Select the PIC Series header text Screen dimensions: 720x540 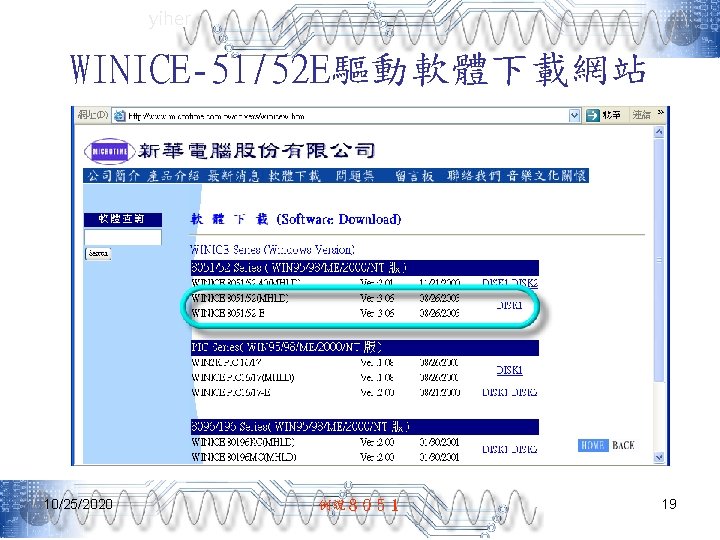coord(286,348)
